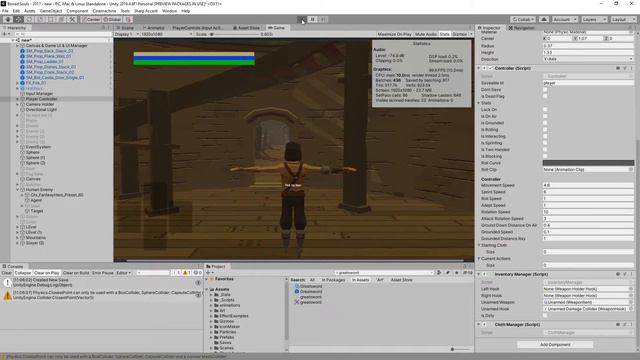Open the Direction Y-Axis dropdown
This screenshot has height=360, width=640.
click(x=588, y=59)
